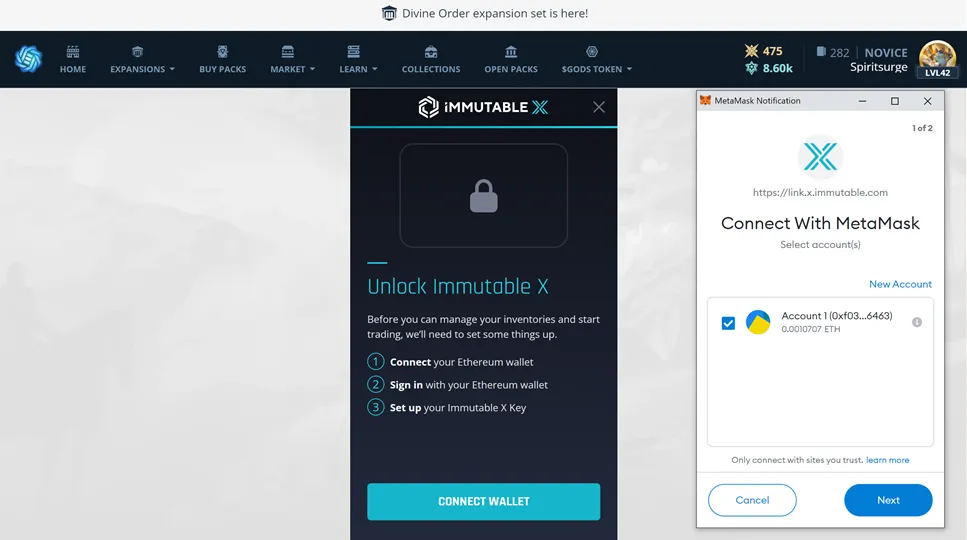Minimize the MetaMask Notification window
Screen dimensions: 967x540
pos(862,101)
